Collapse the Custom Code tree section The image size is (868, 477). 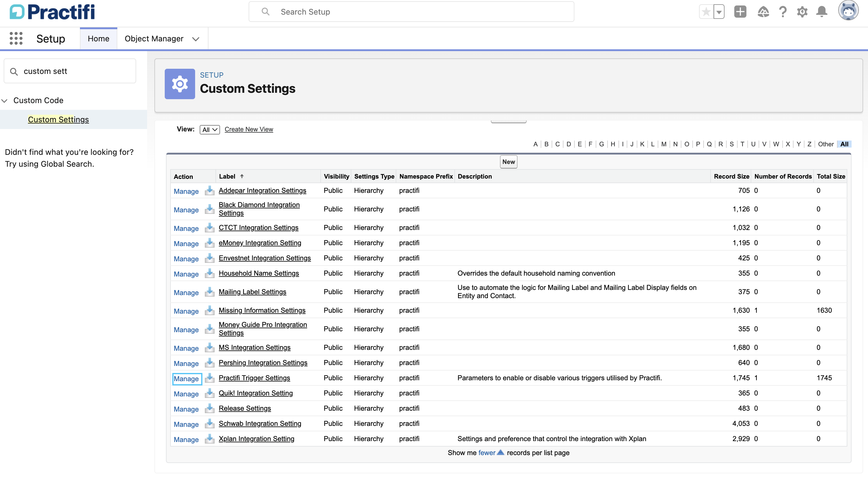pos(4,100)
